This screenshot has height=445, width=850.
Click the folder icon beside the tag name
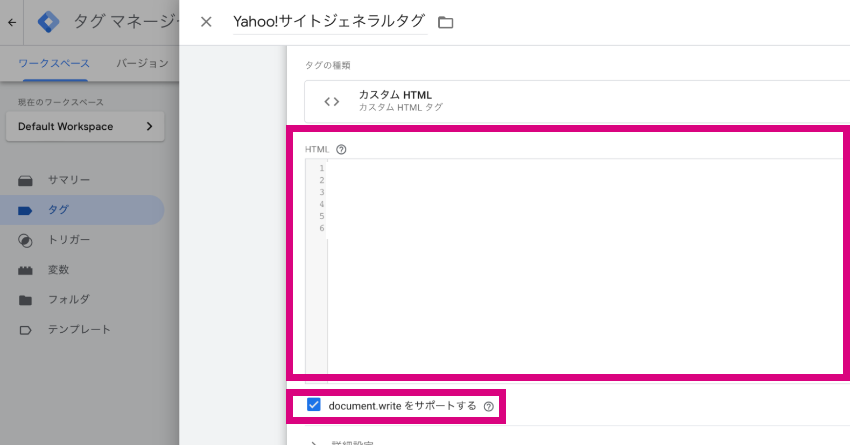point(446,22)
